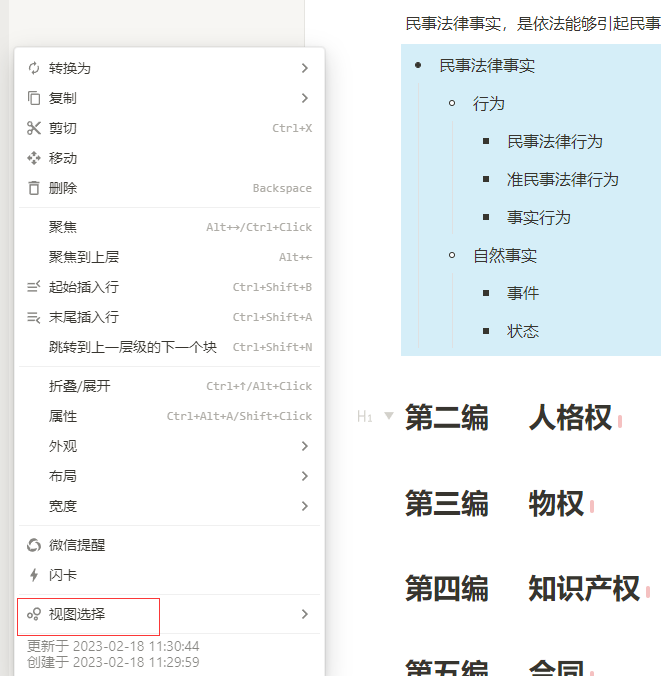
Task: Click the scissors icon beside 剪切
Action: [x=34, y=128]
